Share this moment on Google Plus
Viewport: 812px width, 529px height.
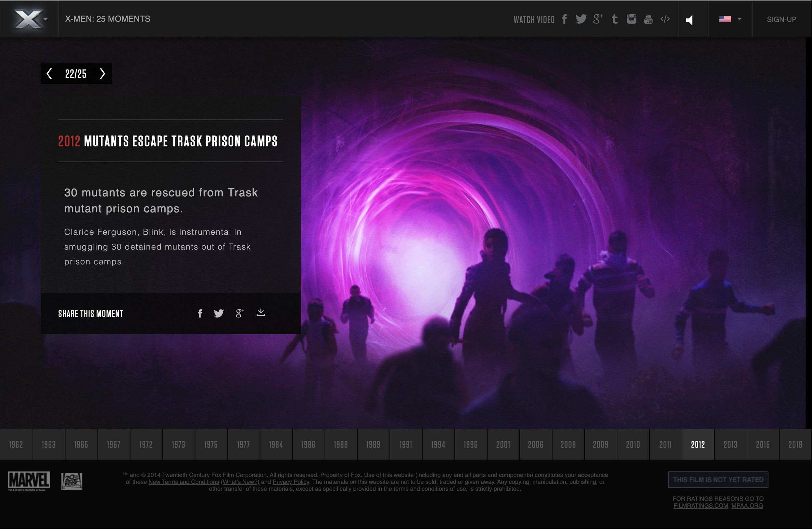(240, 313)
